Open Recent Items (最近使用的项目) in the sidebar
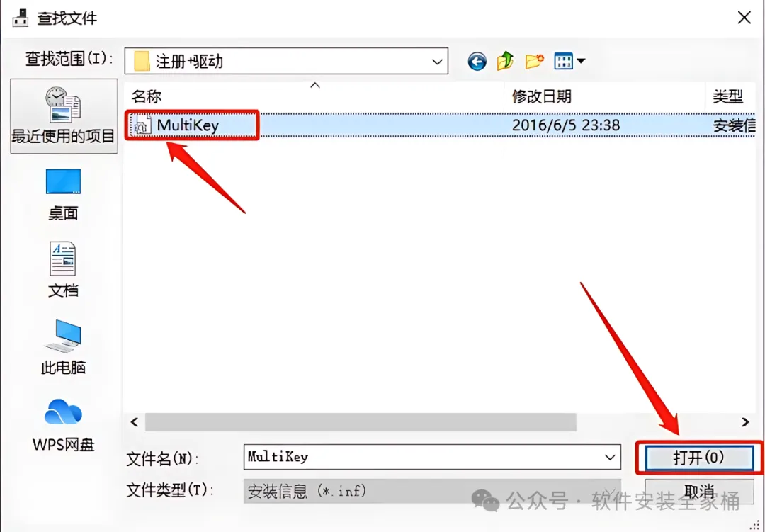Viewport: 765px width, 532px height. (x=64, y=115)
